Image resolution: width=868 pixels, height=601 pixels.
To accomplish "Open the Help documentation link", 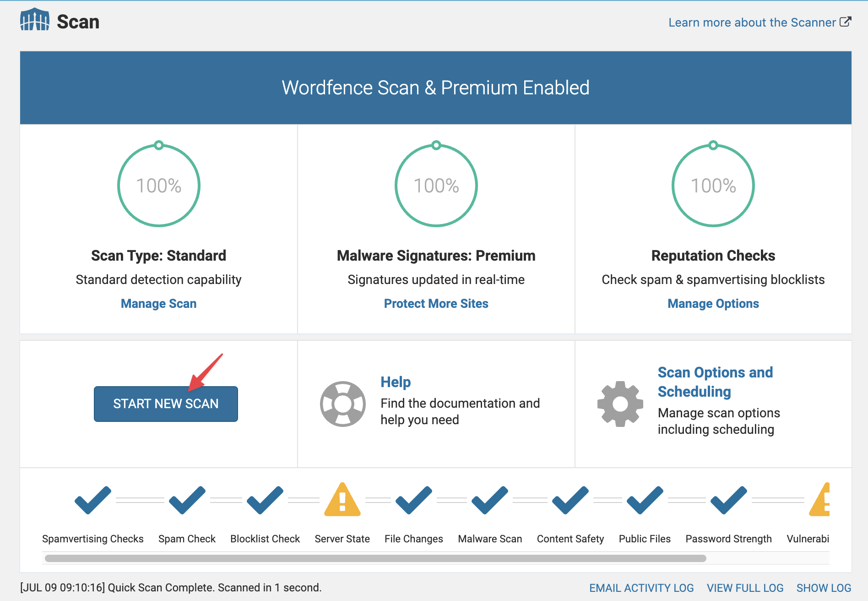I will click(x=396, y=382).
